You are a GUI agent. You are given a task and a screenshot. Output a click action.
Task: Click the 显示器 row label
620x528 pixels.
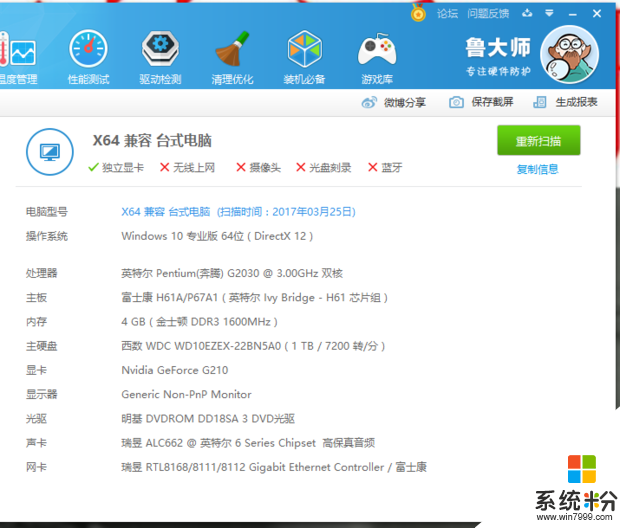[42, 394]
